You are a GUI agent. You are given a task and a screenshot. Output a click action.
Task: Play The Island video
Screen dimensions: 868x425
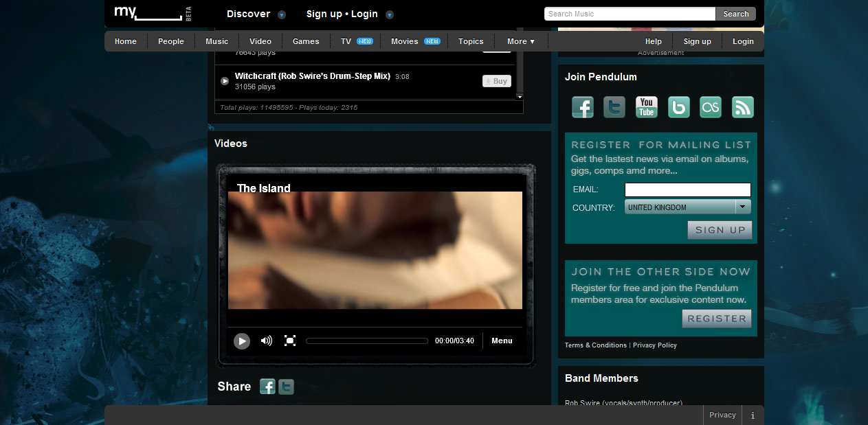point(242,341)
